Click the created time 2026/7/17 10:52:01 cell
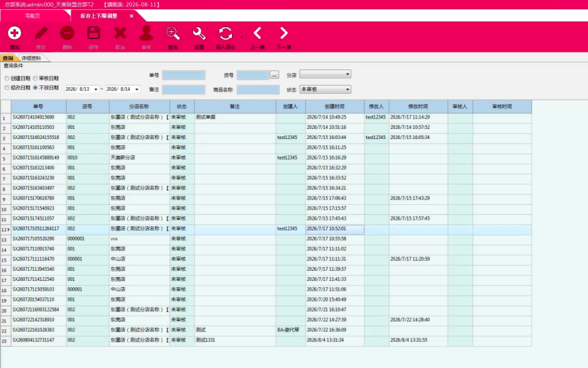Screen dimensions: 588x368 tap(335, 229)
